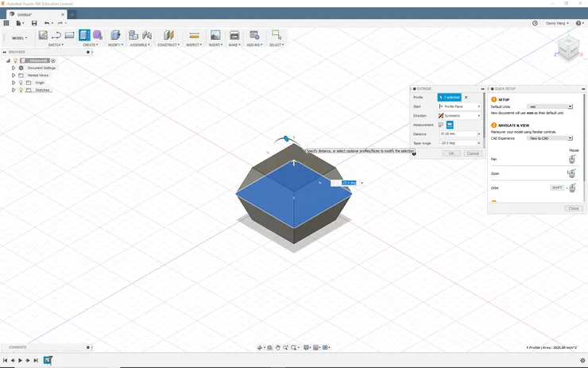588x368 pixels.
Task: Select the Extrude tool in Create group
Action: [84, 36]
